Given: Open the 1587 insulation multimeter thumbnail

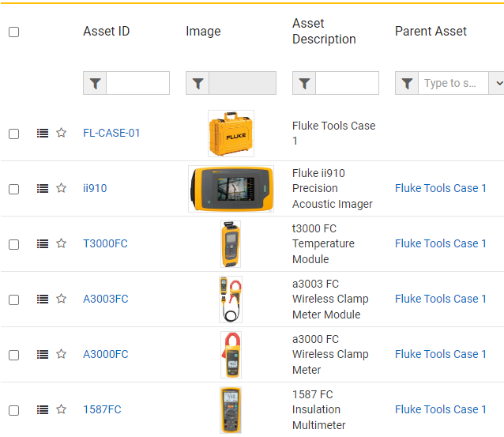Looking at the screenshot, I should point(231,410).
